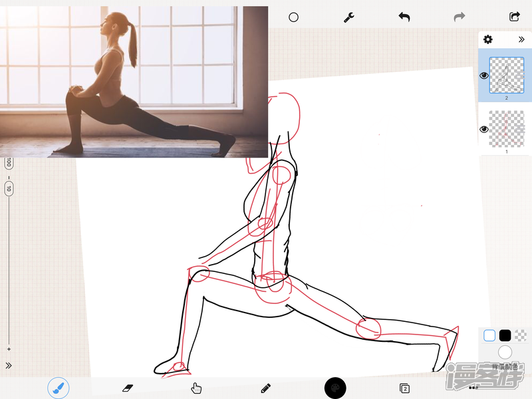Hide layer 2 with eye icon

[x=484, y=76]
